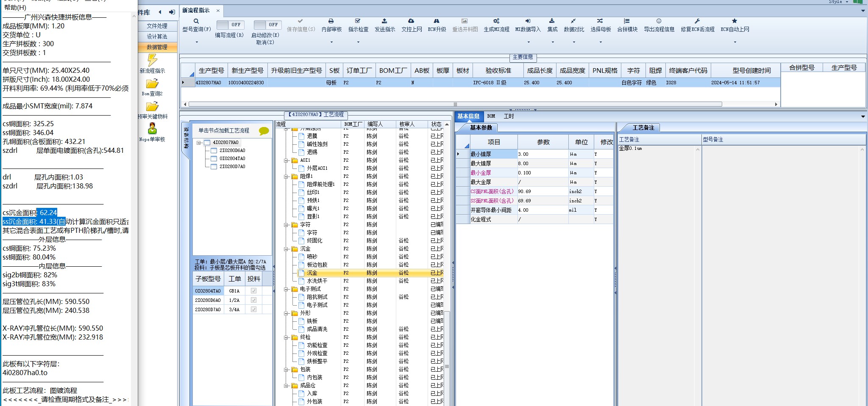Click the yellow speech bubble beside 单击节点加载工艺流程
The width and height of the screenshot is (868, 406).
point(264,131)
